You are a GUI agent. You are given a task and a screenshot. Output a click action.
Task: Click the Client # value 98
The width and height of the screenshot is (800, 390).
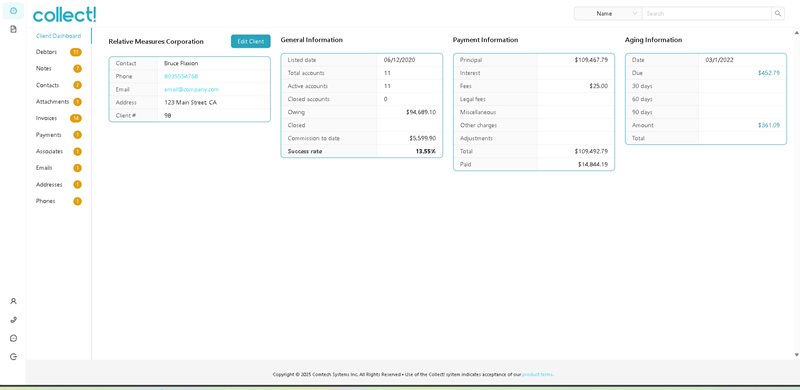pos(167,116)
